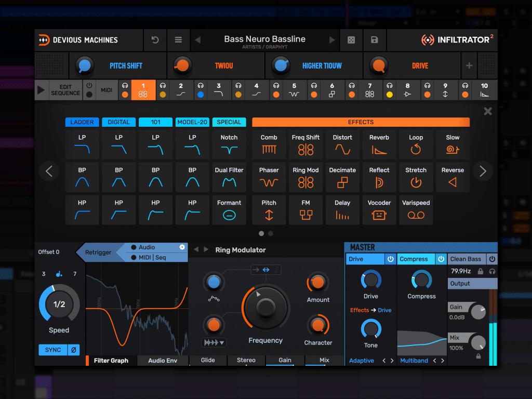Pick the Formant filter

point(229,210)
